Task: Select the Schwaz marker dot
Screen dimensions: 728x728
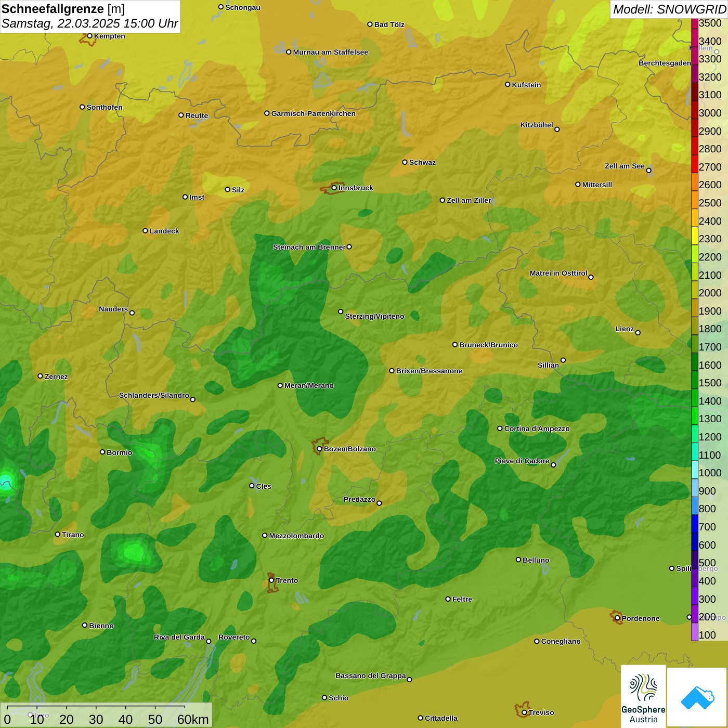Action: coord(405,162)
